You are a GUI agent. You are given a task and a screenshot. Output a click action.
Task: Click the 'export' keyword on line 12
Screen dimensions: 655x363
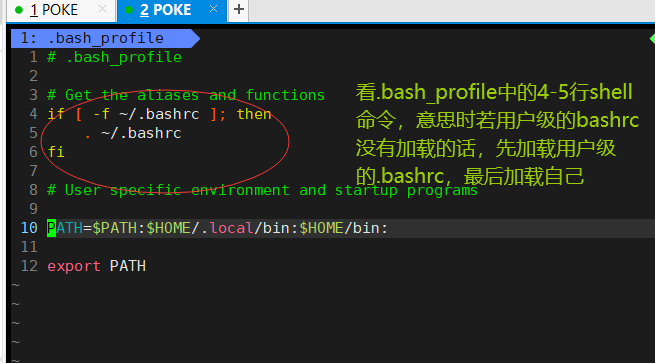coord(74,266)
